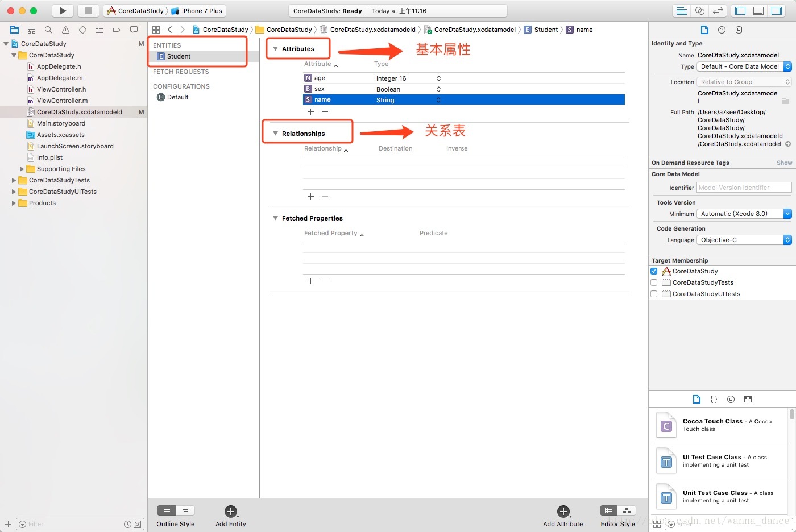The height and width of the screenshot is (532, 796).
Task: Expand the Products group
Action: coord(14,203)
